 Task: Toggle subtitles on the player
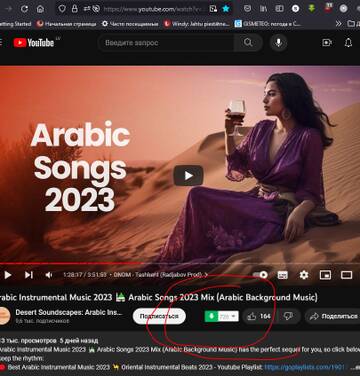click(x=283, y=275)
